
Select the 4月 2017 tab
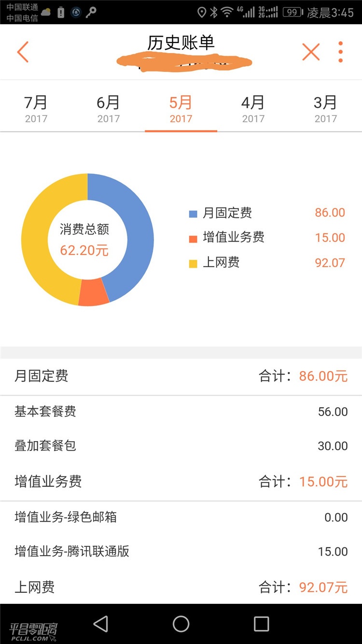pos(253,109)
